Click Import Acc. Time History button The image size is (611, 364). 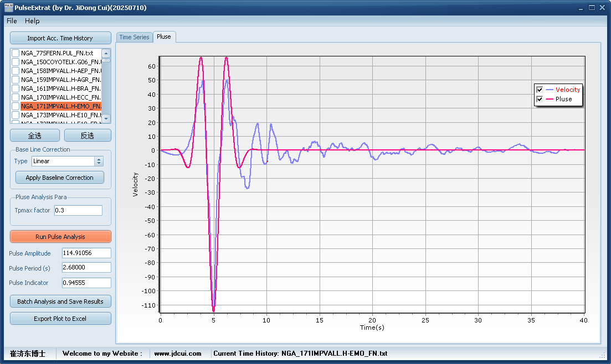coord(60,38)
